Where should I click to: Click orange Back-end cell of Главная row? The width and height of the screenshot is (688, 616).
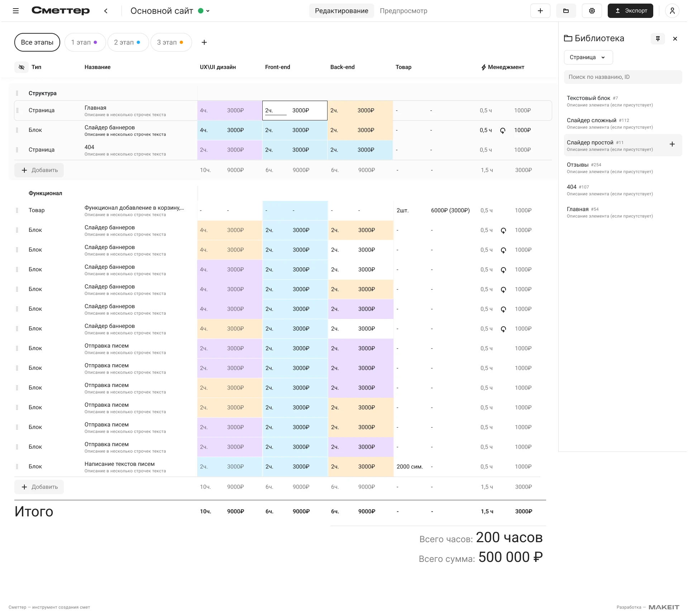[x=360, y=110]
